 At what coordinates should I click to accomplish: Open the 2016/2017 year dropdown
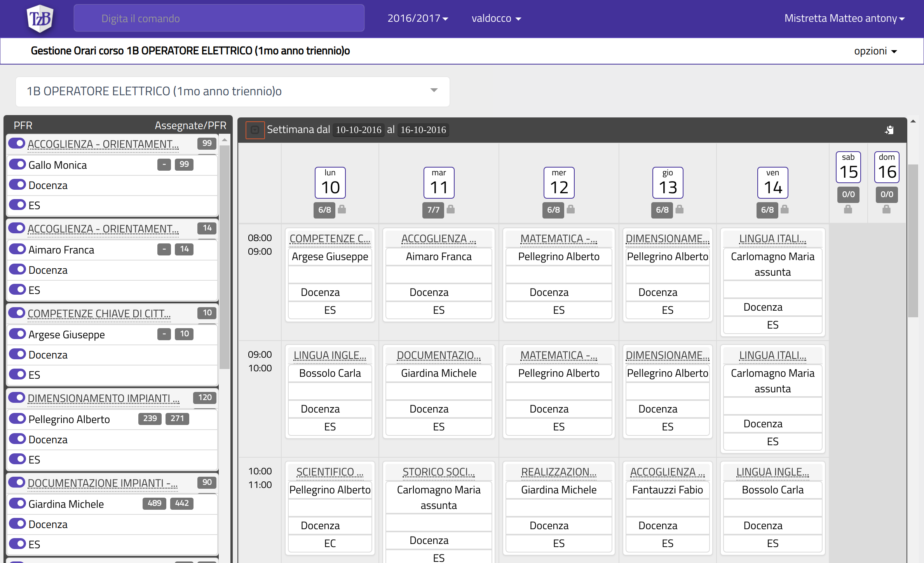tap(418, 18)
